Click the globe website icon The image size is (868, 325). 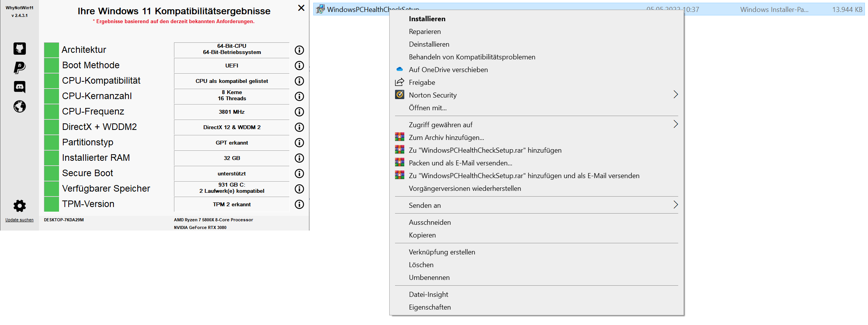click(x=20, y=106)
